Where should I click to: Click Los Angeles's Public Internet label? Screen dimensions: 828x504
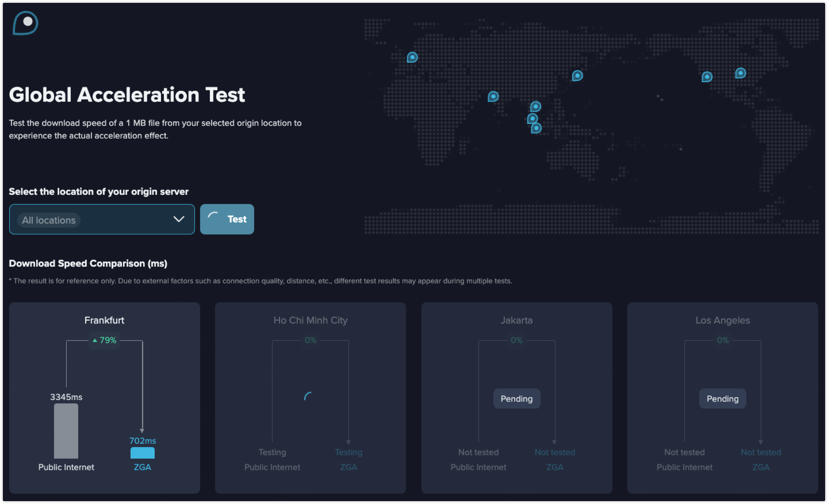[685, 467]
